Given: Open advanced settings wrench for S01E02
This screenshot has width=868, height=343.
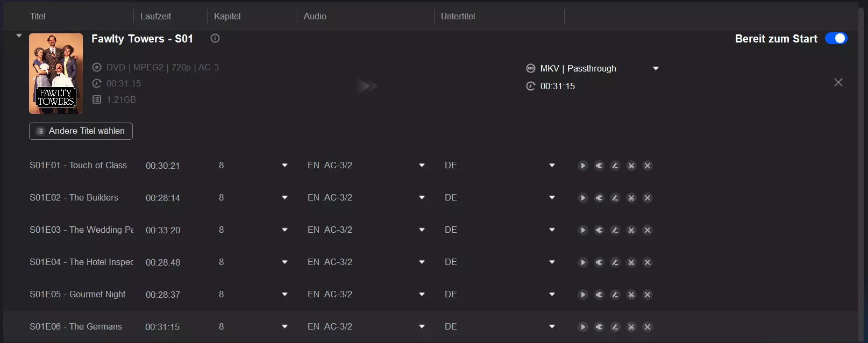Looking at the screenshot, I should coord(599,198).
